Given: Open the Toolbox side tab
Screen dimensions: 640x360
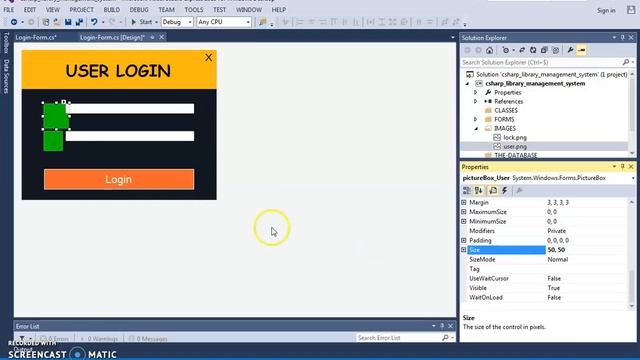Looking at the screenshot, I should (x=6, y=42).
